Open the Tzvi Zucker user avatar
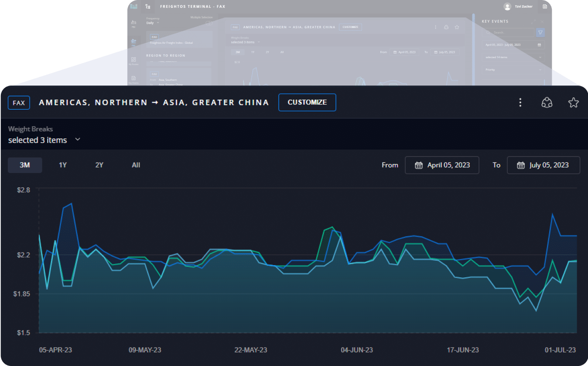588x366 pixels. tap(507, 7)
